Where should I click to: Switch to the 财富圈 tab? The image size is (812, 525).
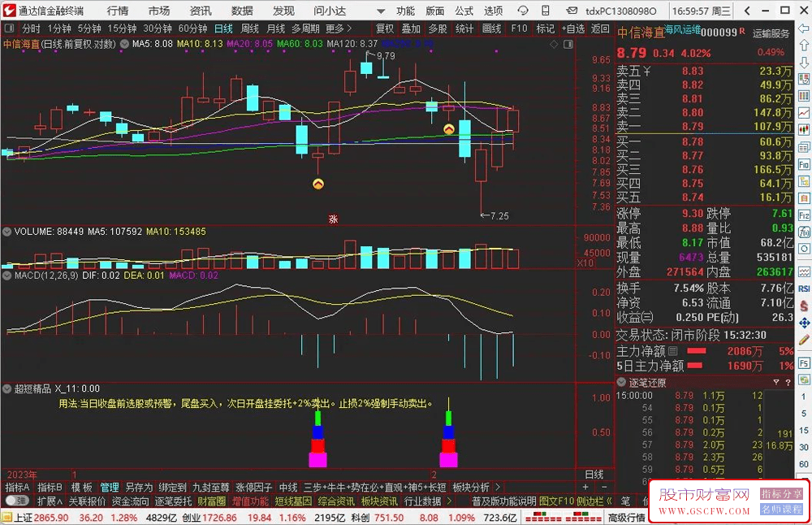[211, 501]
